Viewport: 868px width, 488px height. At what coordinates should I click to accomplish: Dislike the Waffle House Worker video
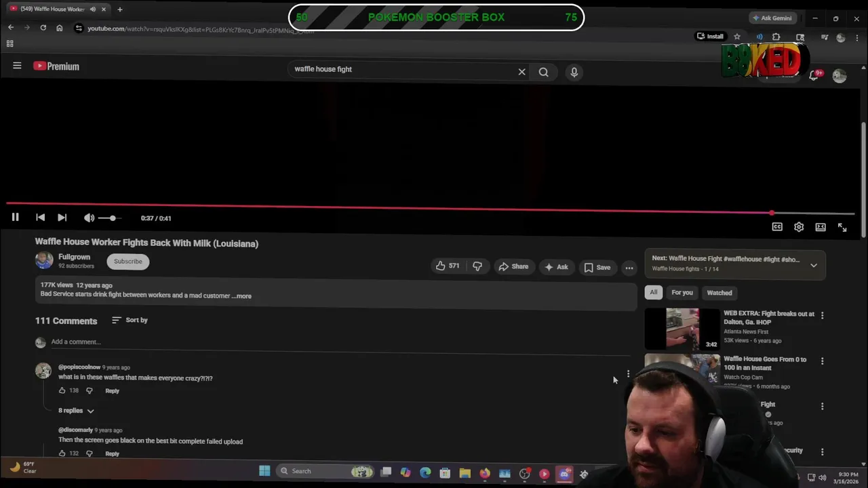477,266
